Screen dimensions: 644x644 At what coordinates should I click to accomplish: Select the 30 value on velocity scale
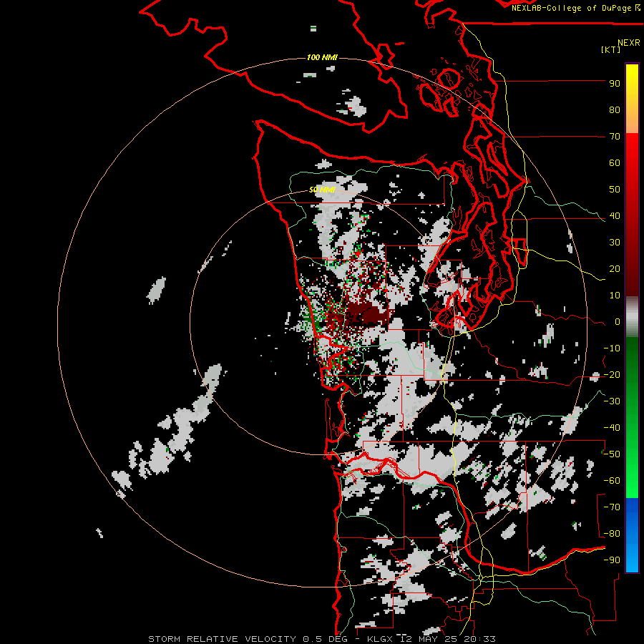click(x=615, y=243)
